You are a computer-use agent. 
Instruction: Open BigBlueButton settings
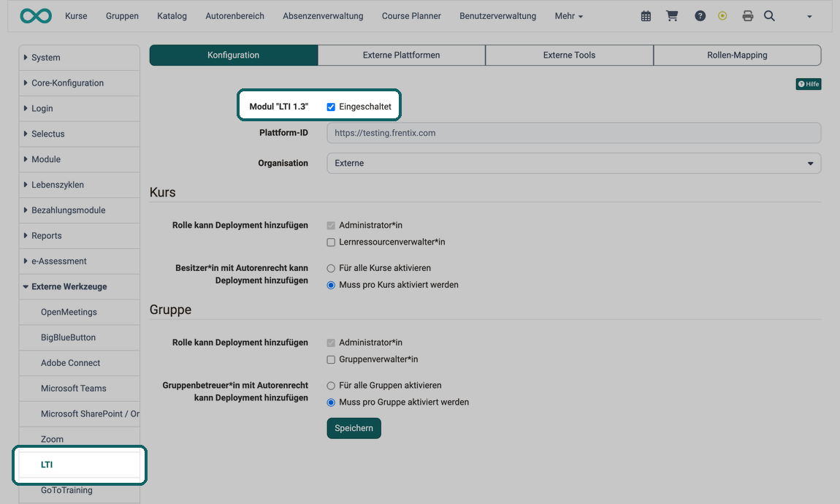80,337
